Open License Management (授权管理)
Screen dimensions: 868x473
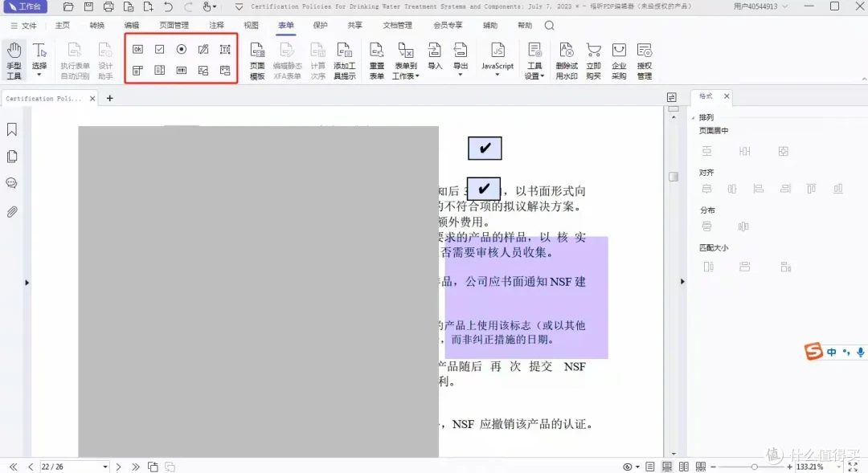tap(645, 61)
